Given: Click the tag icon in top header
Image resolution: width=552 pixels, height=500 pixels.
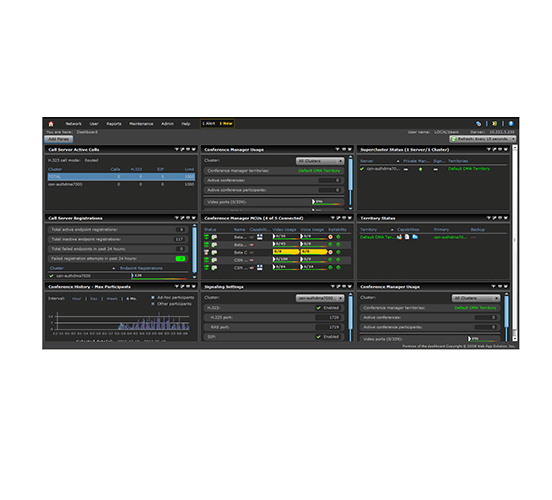Looking at the screenshot, I should (x=478, y=124).
